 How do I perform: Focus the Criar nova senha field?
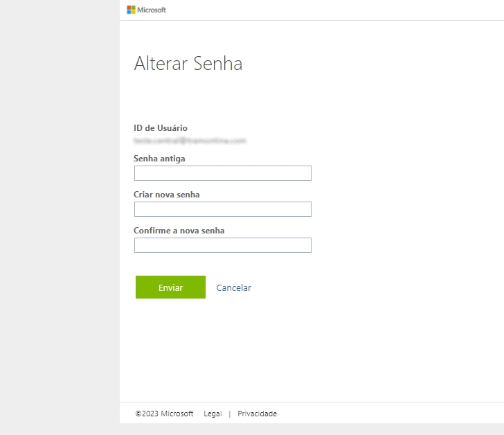(x=222, y=209)
